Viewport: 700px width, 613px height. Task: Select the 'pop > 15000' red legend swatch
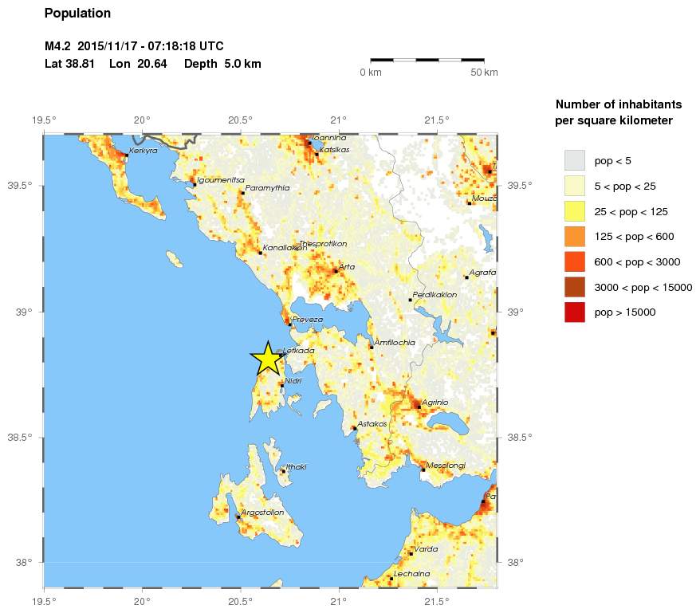[x=574, y=312]
